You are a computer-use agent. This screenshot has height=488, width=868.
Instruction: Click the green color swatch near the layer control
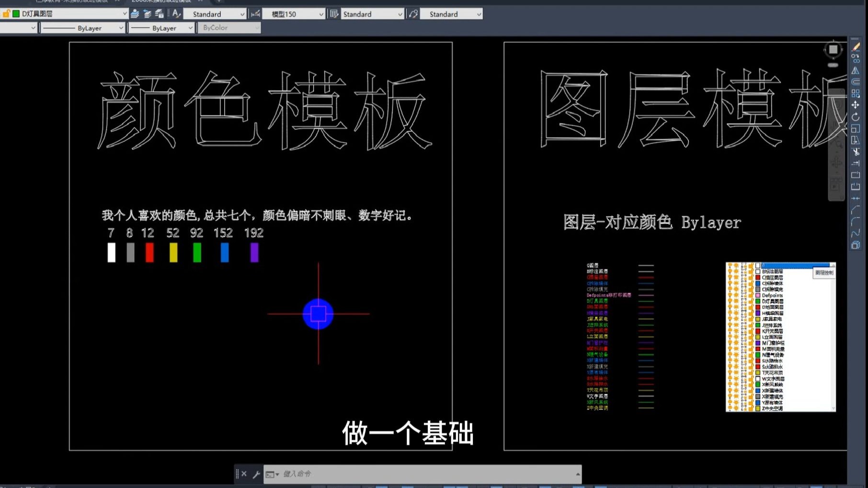tap(15, 14)
